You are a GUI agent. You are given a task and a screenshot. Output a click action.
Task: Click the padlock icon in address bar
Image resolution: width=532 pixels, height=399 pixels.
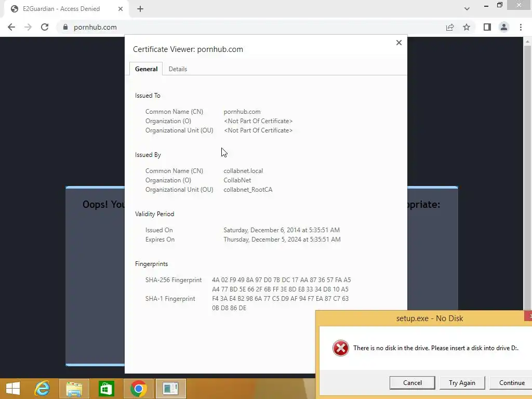(65, 27)
